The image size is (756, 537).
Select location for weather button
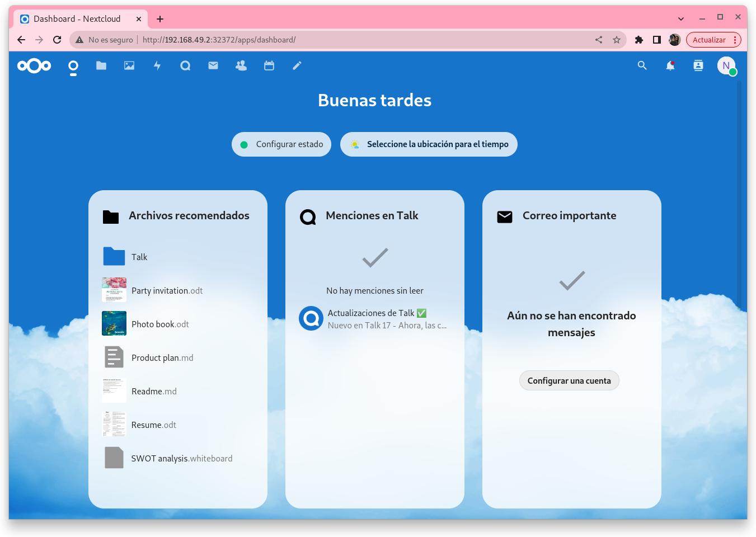click(429, 144)
